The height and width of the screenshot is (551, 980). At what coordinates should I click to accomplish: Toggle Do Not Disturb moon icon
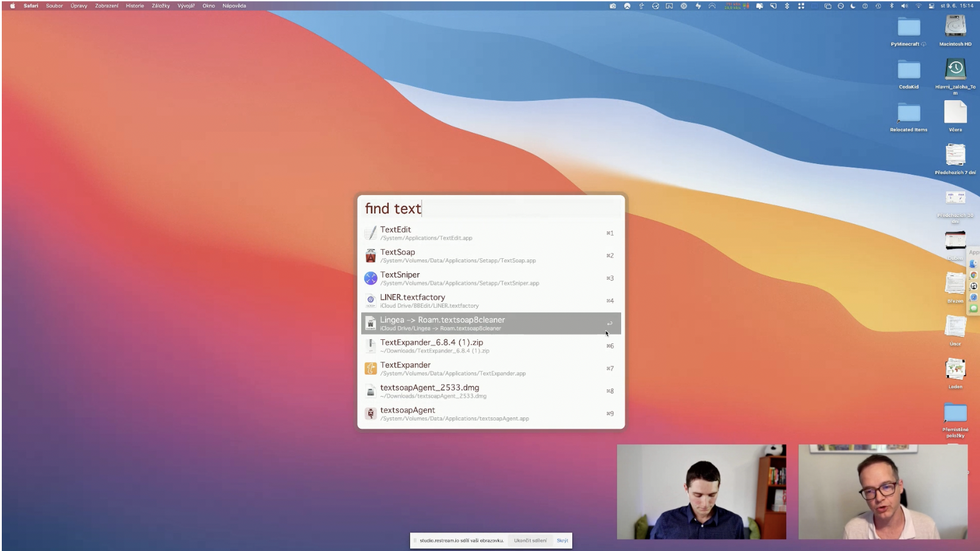pos(852,6)
